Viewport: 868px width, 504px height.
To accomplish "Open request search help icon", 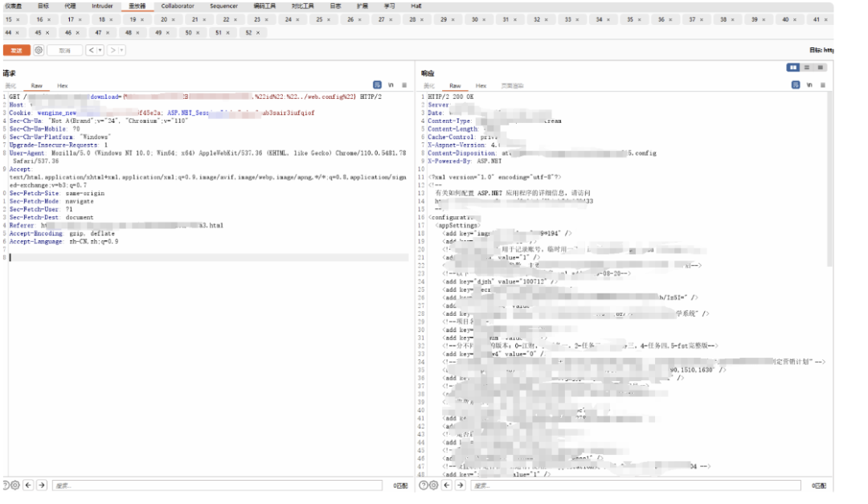I will click(5, 486).
